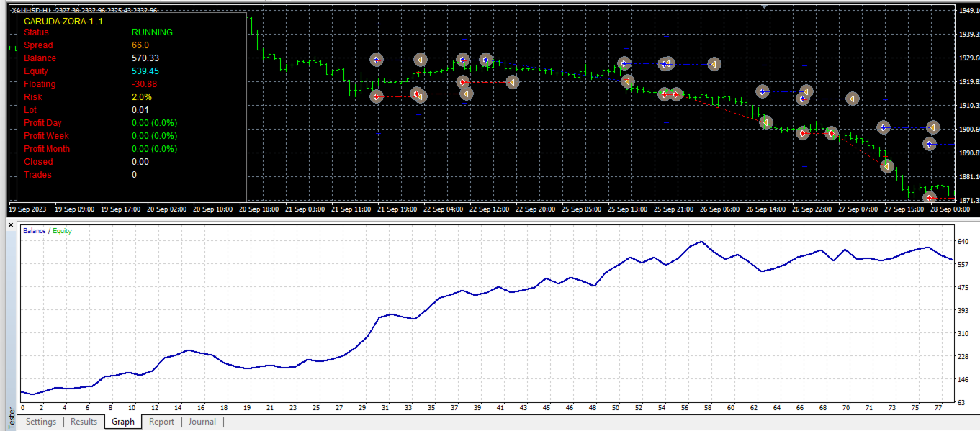Click the Lot value 0.01
The image size is (980, 431).
pyautogui.click(x=140, y=110)
